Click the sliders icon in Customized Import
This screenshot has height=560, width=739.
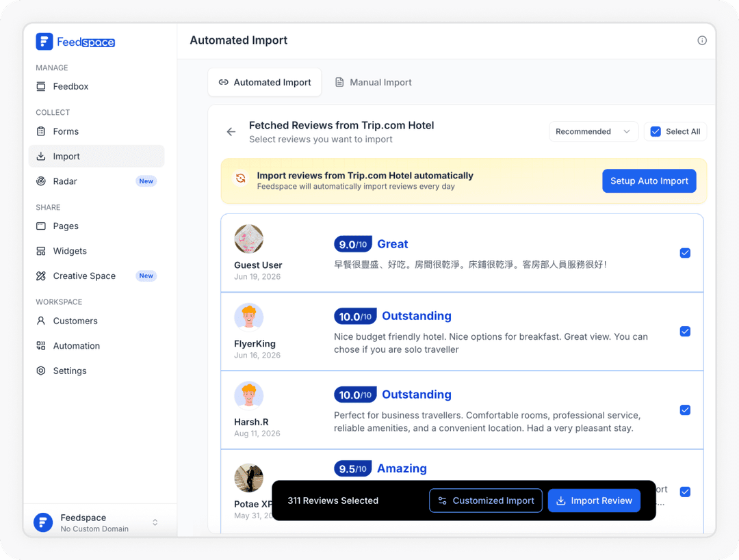[443, 501]
